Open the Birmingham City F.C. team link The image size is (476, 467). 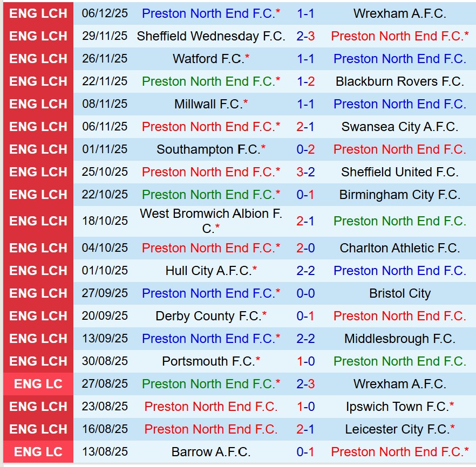point(399,195)
